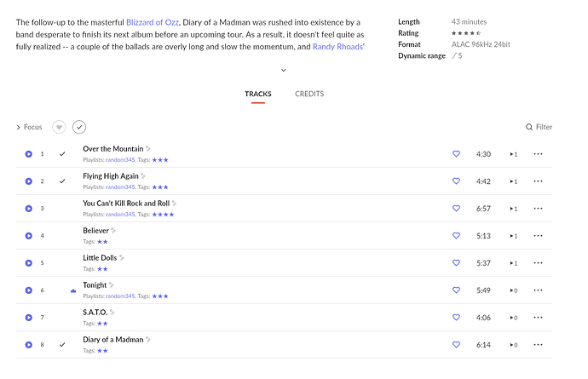Favorite S.A.T.O. with heart icon
The height and width of the screenshot is (379, 588).
[x=456, y=317]
